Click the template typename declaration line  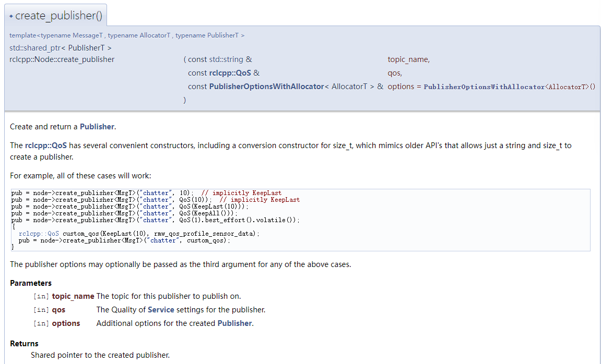tap(127, 35)
